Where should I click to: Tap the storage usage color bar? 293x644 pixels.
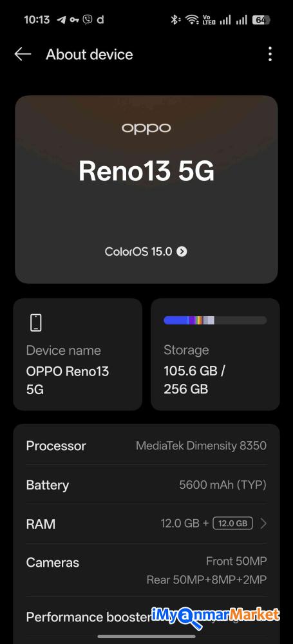pyautogui.click(x=215, y=320)
